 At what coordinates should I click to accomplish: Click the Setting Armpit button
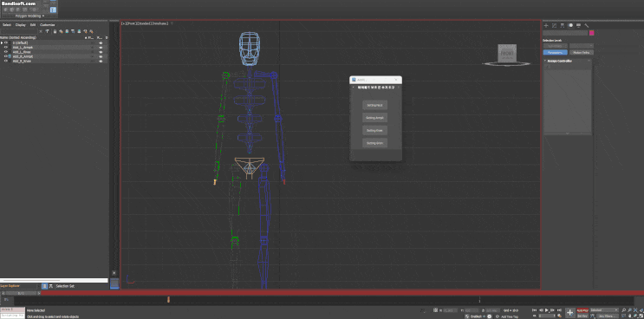(374, 118)
